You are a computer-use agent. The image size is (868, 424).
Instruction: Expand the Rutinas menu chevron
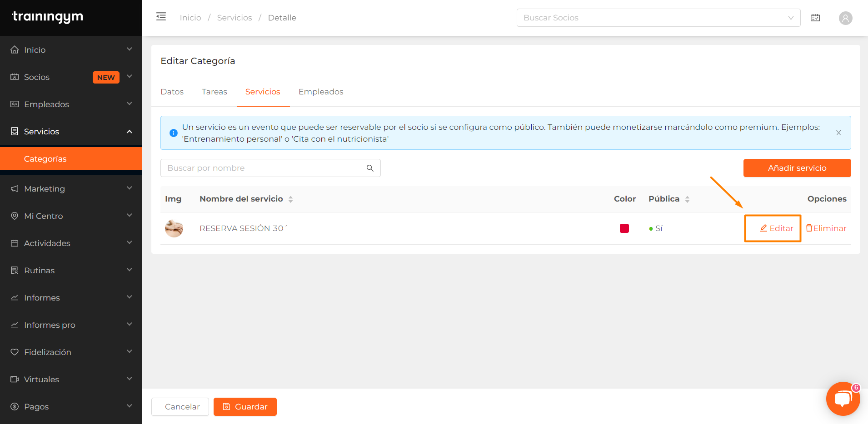pyautogui.click(x=130, y=270)
